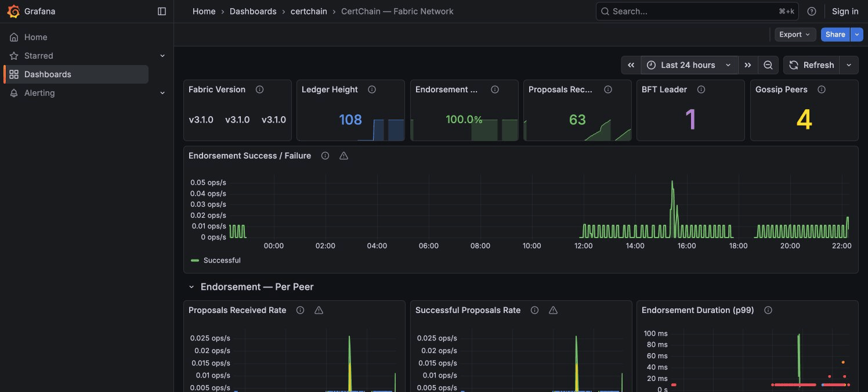Viewport: 868px width, 392px height.
Task: Toggle the sidebar with the dock icon
Action: 161,11
